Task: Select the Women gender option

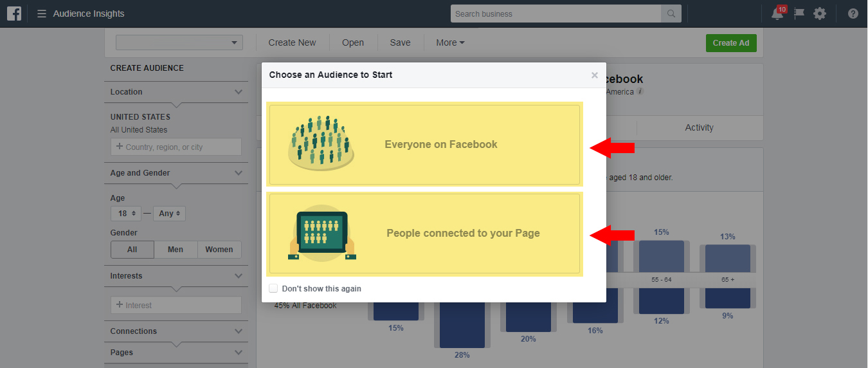Action: [x=219, y=250]
